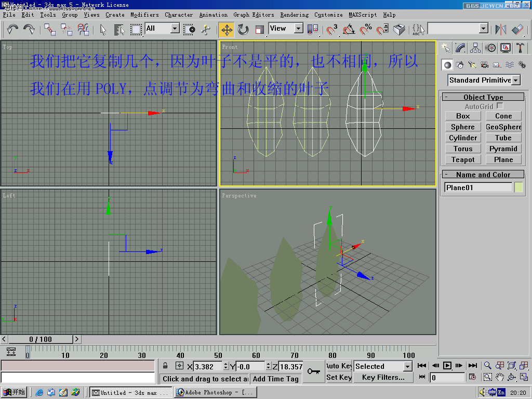Pick the Rectangular Selection Region tool

[x=136, y=29]
